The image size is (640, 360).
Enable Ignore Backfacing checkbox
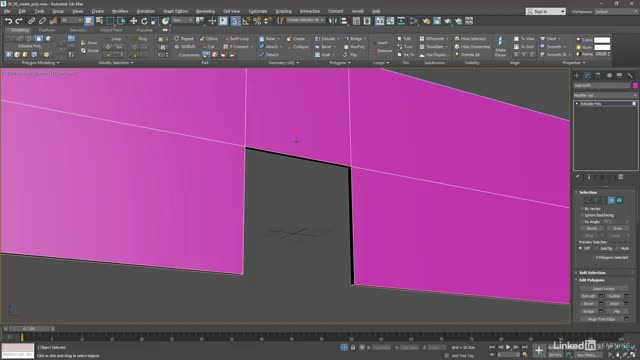(x=582, y=215)
